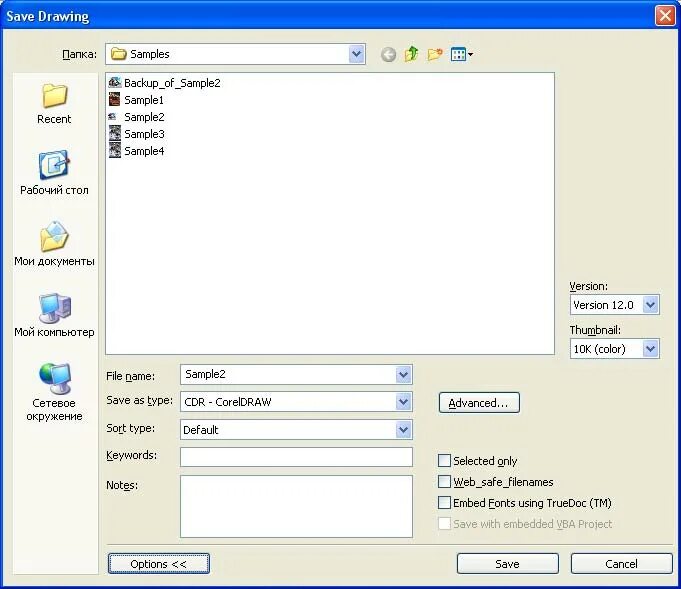Screen dimensions: 681x589
Task: Check Web_safe_filenames option
Action: [444, 481]
